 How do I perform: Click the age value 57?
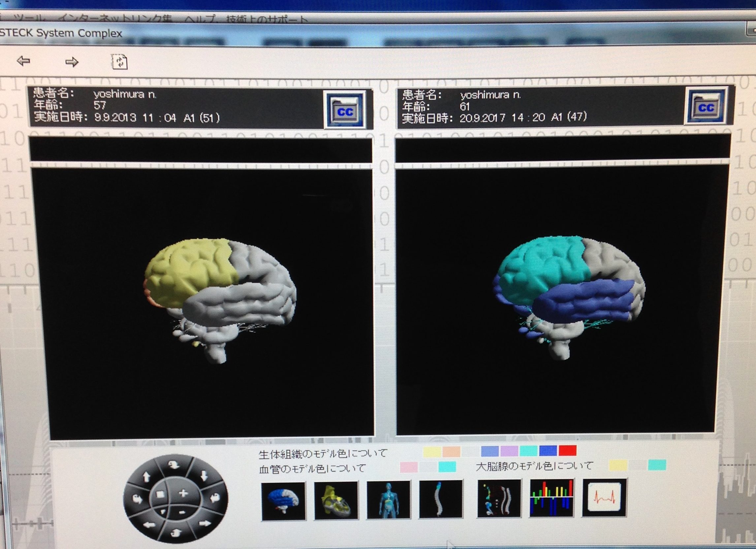coord(100,105)
